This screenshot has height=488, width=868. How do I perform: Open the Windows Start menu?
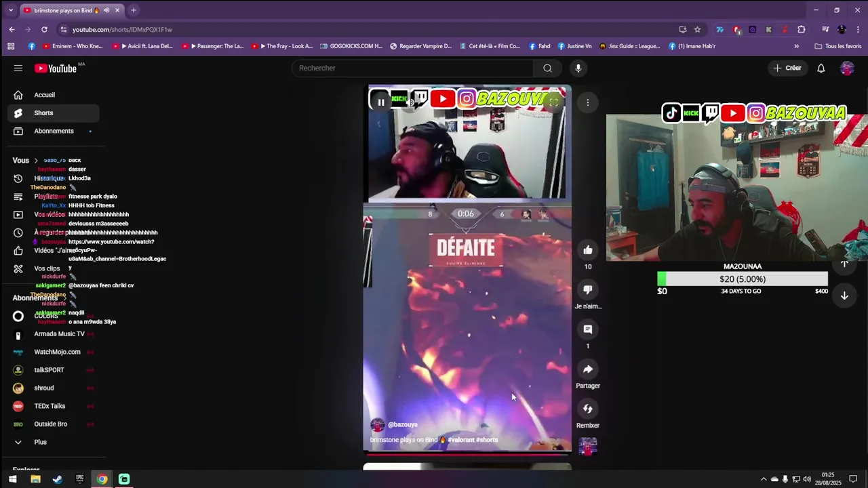(x=12, y=479)
